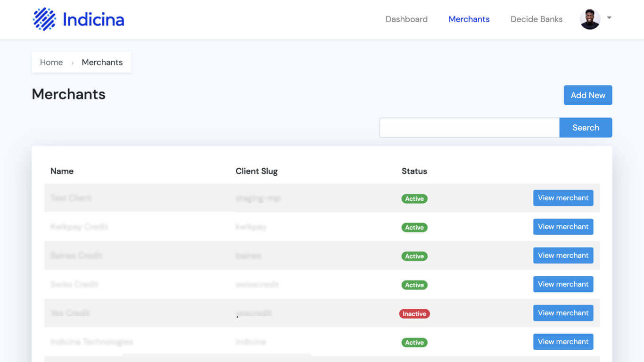
Task: Click the Indicina logo icon
Action: coord(44,19)
